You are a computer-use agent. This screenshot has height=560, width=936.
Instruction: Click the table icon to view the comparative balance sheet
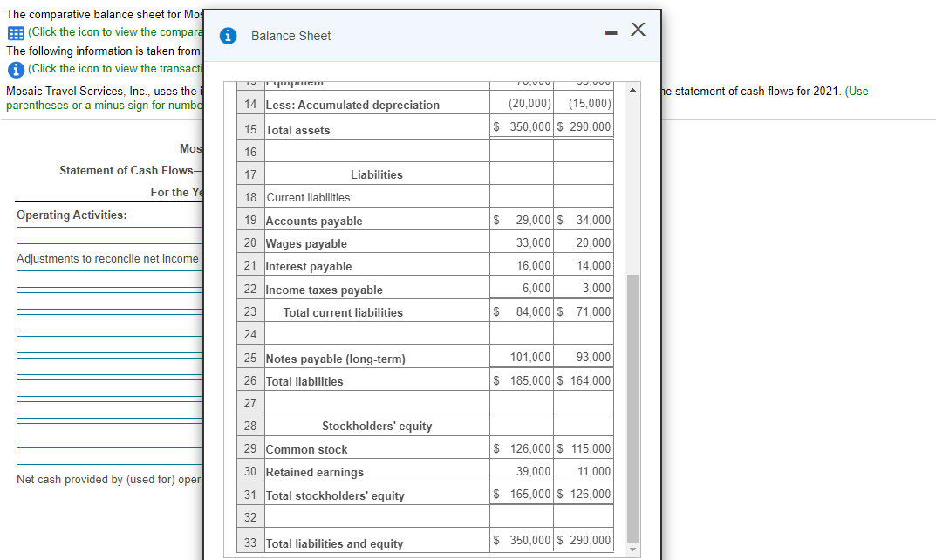(16, 32)
